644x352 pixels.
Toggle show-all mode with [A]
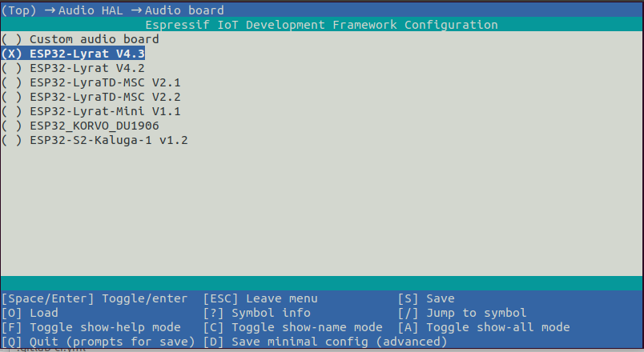click(484, 327)
